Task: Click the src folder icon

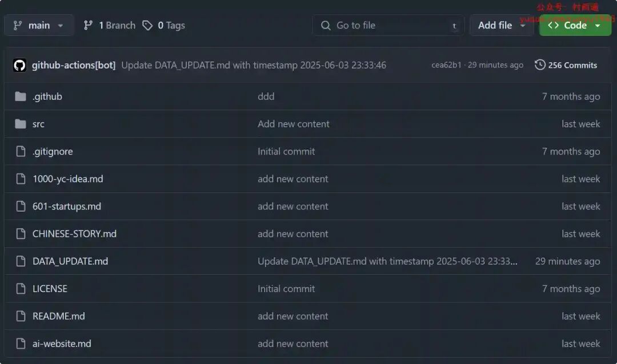Action: tap(21, 124)
